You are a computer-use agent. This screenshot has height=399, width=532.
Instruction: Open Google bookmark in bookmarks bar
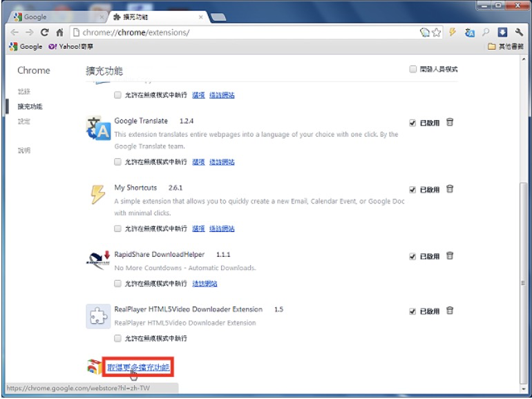click(26, 46)
